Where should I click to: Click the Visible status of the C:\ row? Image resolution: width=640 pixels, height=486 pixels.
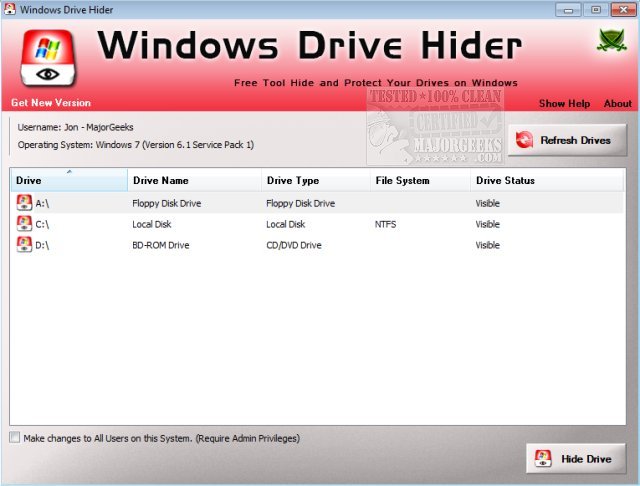pos(487,224)
